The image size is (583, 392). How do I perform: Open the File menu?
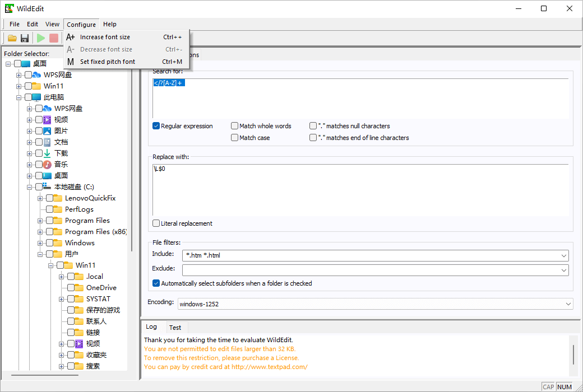(x=15, y=24)
